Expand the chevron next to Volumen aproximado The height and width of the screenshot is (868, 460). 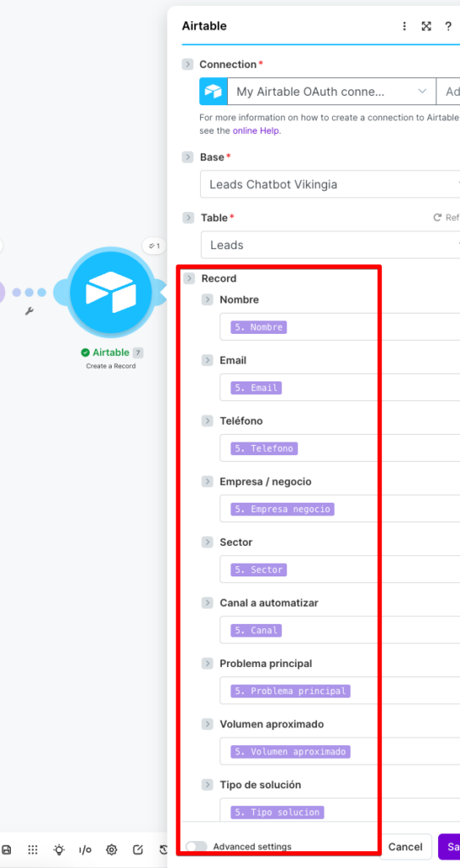click(208, 724)
